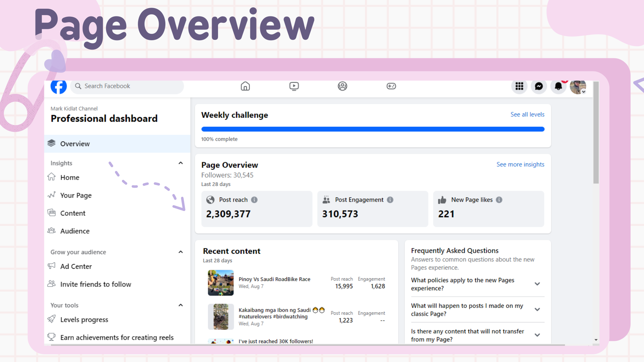Screen dimensions: 644x362
Task: Collapse the Insights section
Action: tap(180, 163)
